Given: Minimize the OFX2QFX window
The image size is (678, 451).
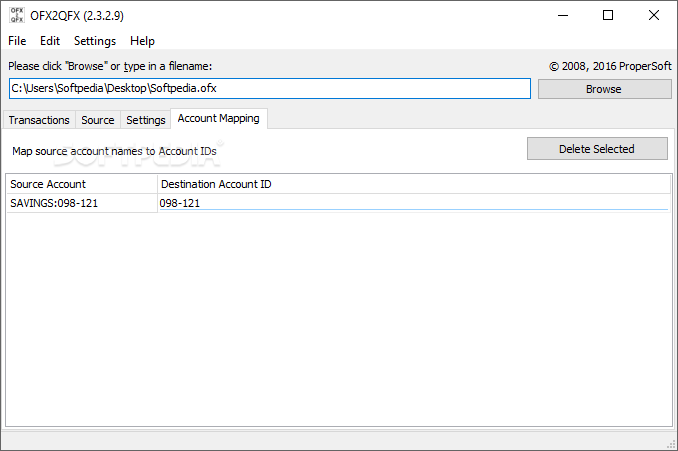Looking at the screenshot, I should point(563,16).
